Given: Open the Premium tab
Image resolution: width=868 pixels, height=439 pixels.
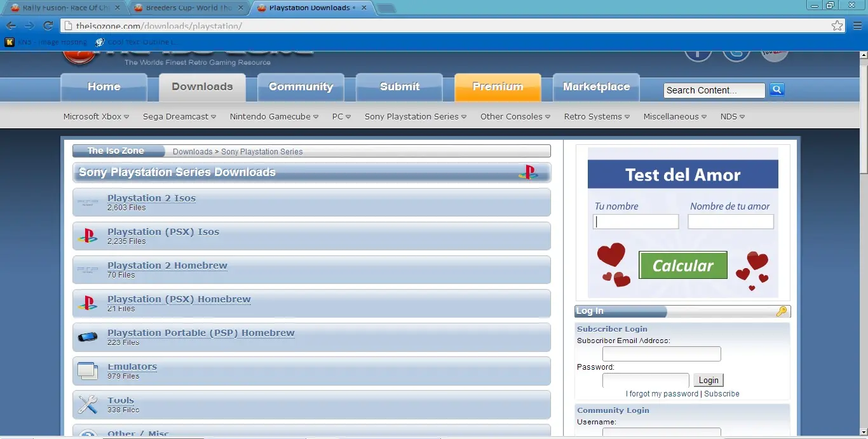Looking at the screenshot, I should (x=498, y=87).
